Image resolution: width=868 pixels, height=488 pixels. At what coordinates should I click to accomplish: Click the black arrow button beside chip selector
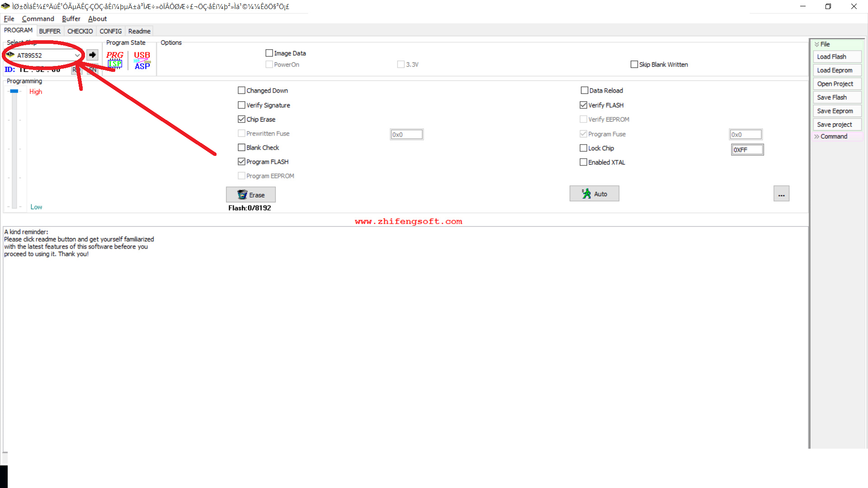click(x=92, y=55)
